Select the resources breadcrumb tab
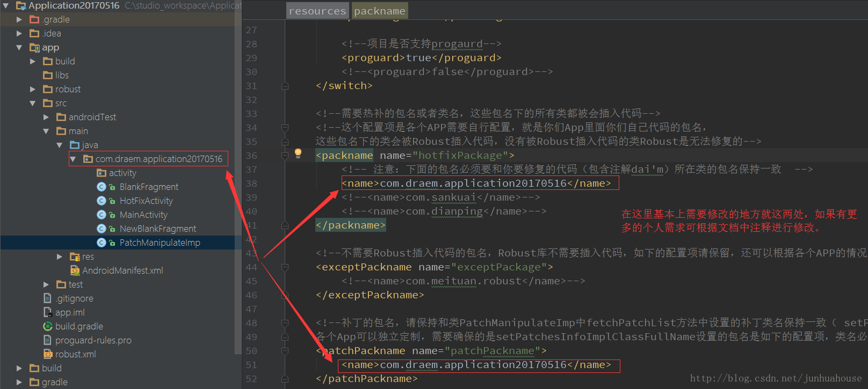Screen dimensions: 868x389 point(317,11)
